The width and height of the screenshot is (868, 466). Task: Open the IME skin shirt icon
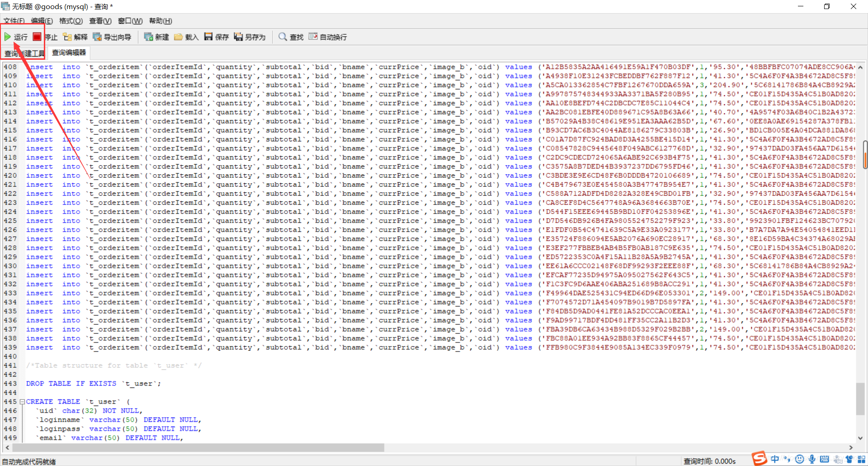(x=849, y=459)
